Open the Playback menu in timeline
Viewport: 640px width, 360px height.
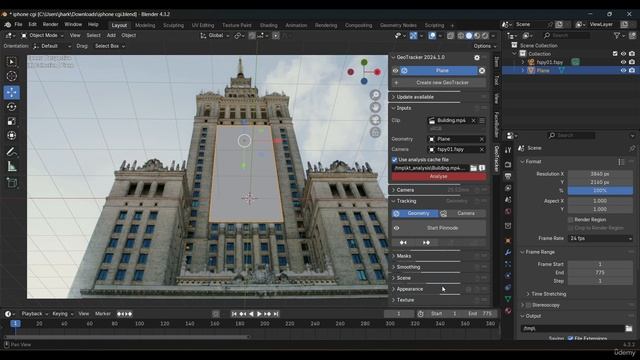point(34,314)
